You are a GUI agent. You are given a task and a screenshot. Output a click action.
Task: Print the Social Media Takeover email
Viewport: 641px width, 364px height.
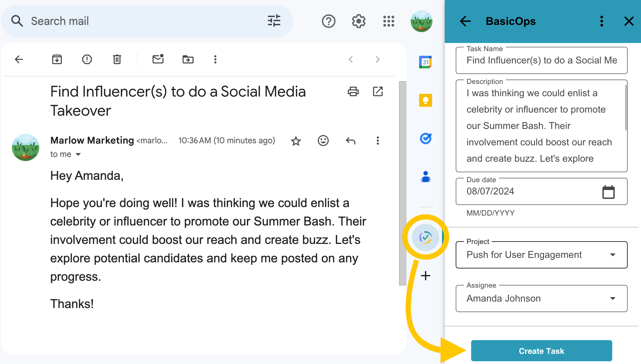pos(353,91)
